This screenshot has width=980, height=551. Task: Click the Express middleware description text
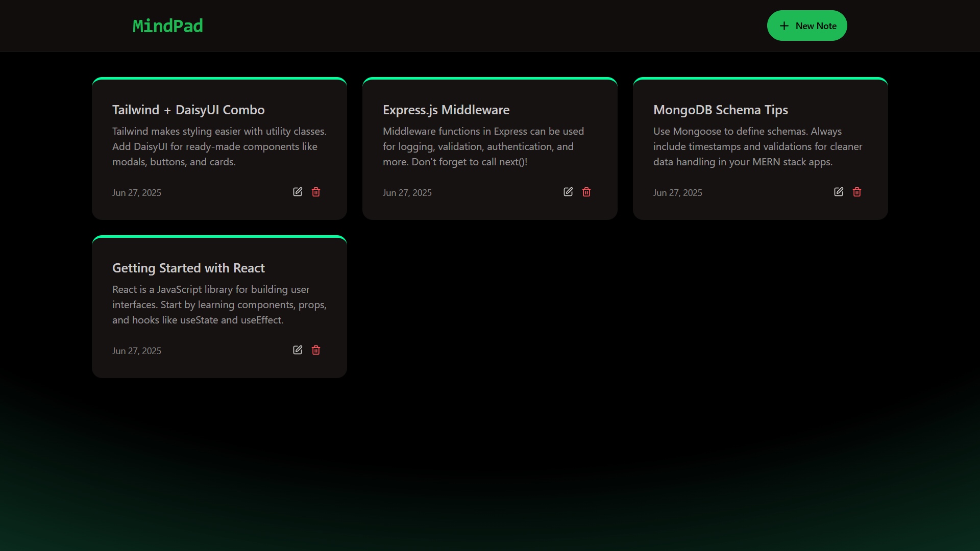(x=483, y=146)
